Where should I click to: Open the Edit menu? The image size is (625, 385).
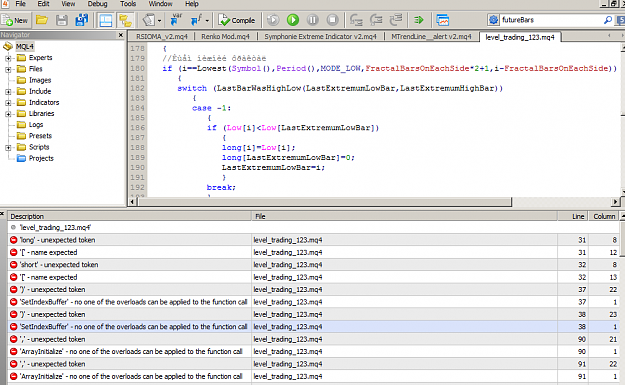pos(43,4)
